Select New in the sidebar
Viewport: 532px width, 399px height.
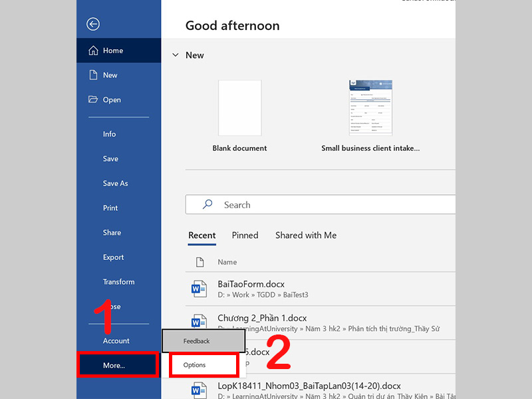(x=119, y=75)
